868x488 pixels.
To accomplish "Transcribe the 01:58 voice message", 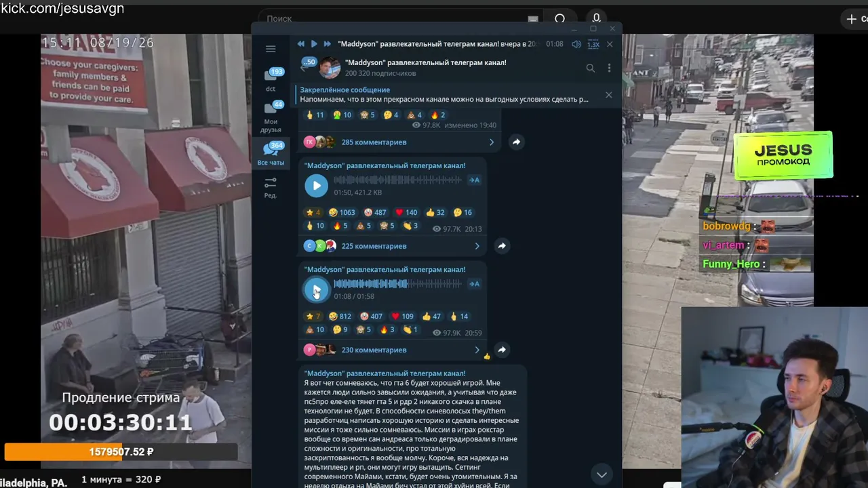I will [x=475, y=284].
